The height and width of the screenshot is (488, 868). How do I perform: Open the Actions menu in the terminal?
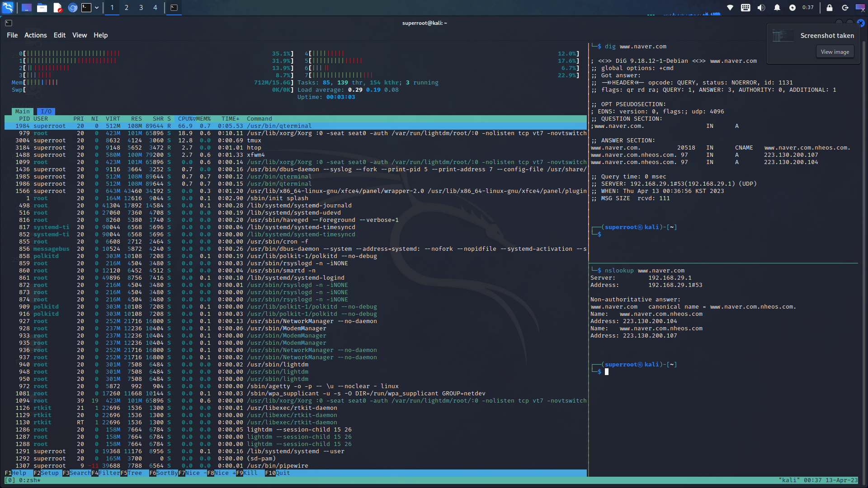35,35
